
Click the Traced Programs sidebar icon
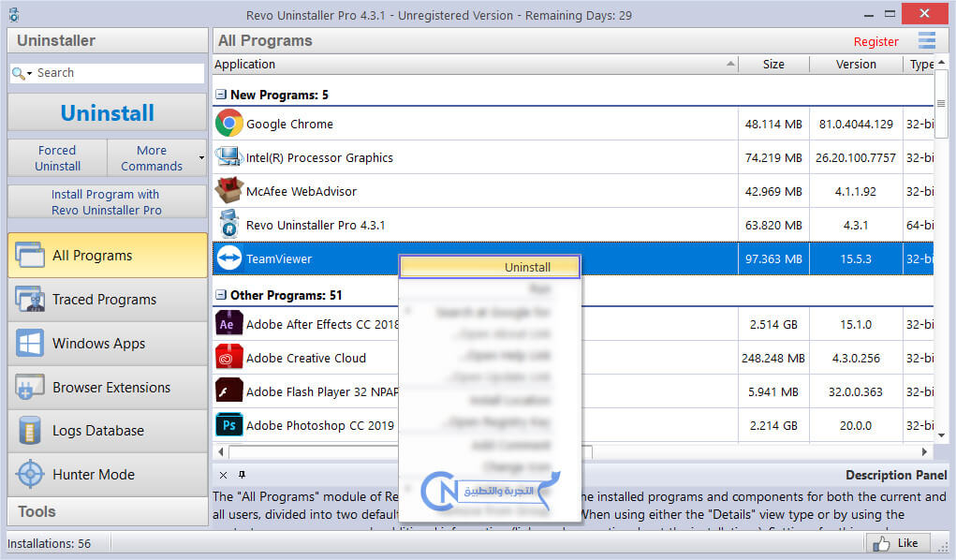pos(30,299)
